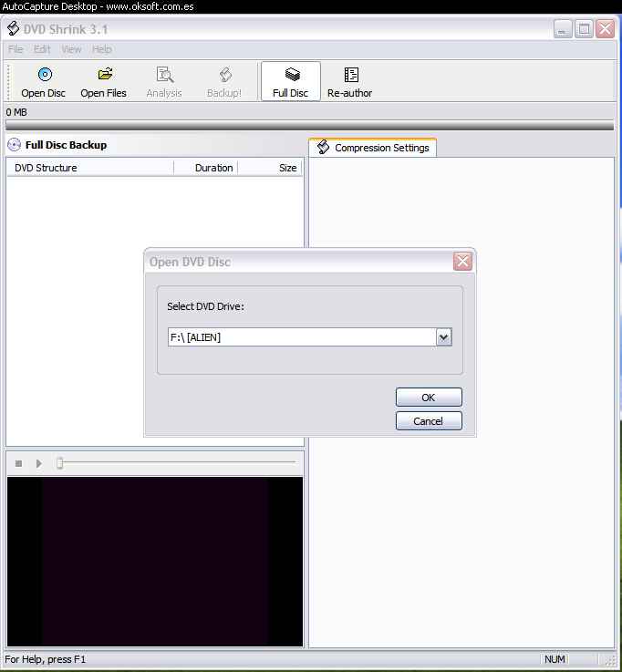
Task: Click Cancel in Open DVD Disc dialog
Action: coord(429,421)
